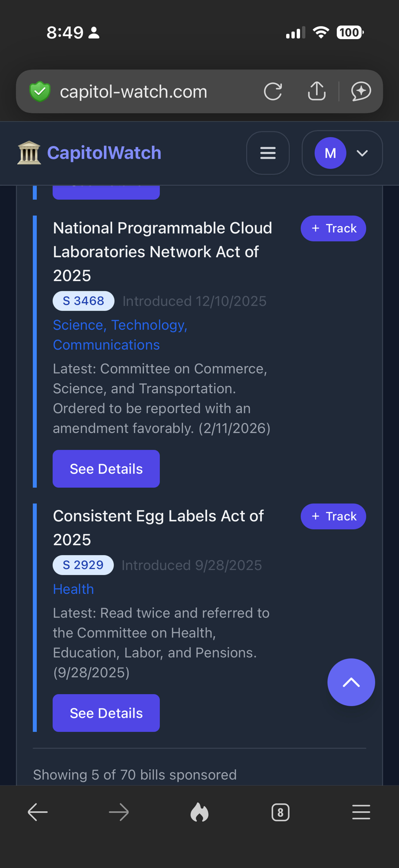Tap the fire icon to clear data
The width and height of the screenshot is (399, 868).
[199, 812]
